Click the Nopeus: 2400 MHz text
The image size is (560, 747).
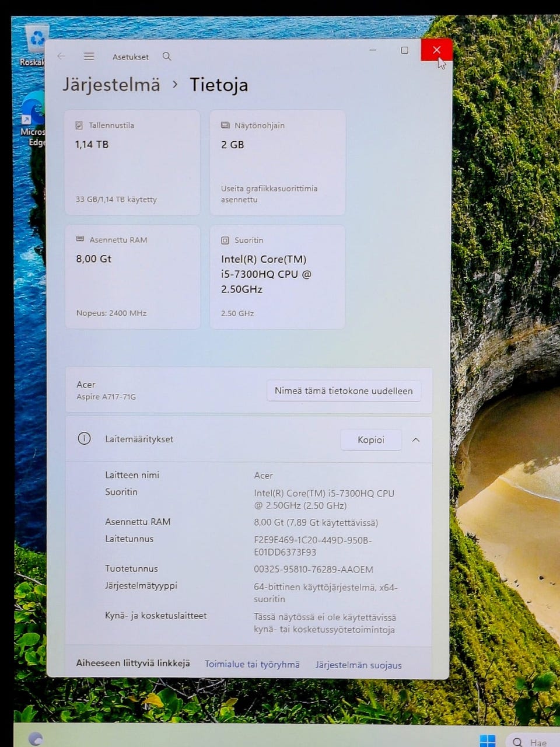(x=111, y=313)
